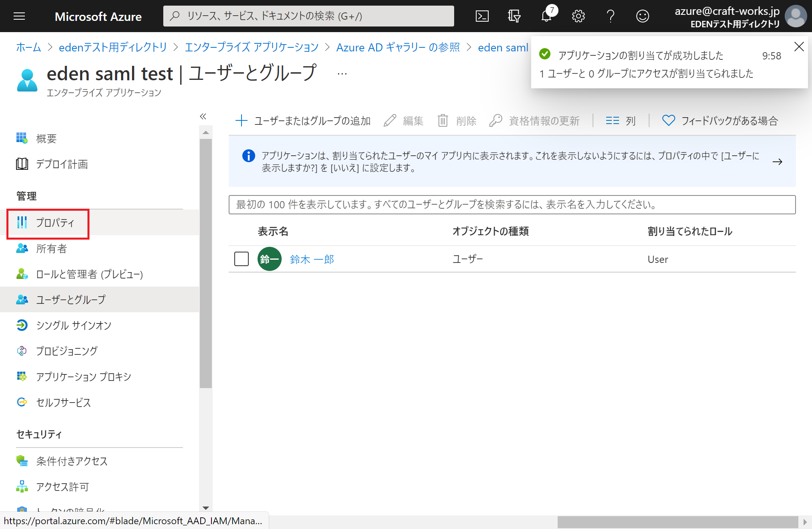Click the User role cell
Screen dimensions: 812x529
(x=658, y=259)
